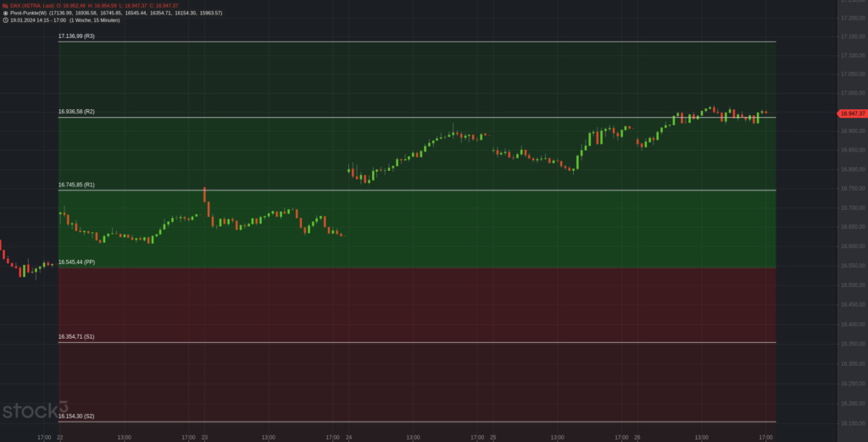Image resolution: width=868 pixels, height=442 pixels.
Task: Click the 16.745,85 (R1) pivot line label
Action: 76,185
